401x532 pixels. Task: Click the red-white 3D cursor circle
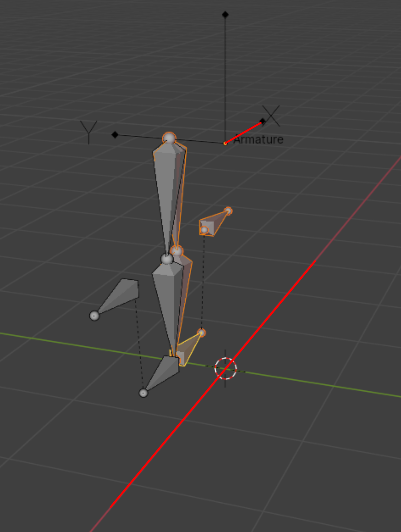pos(225,368)
